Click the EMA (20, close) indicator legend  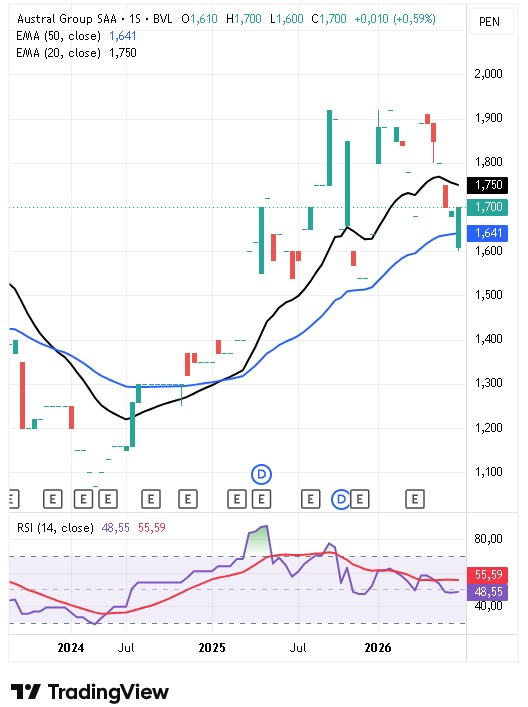point(76,53)
